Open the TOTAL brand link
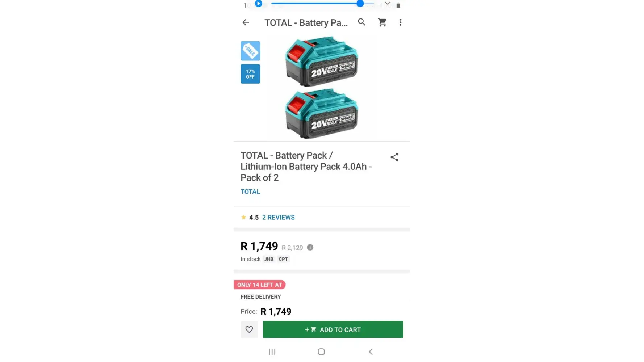 pyautogui.click(x=250, y=192)
